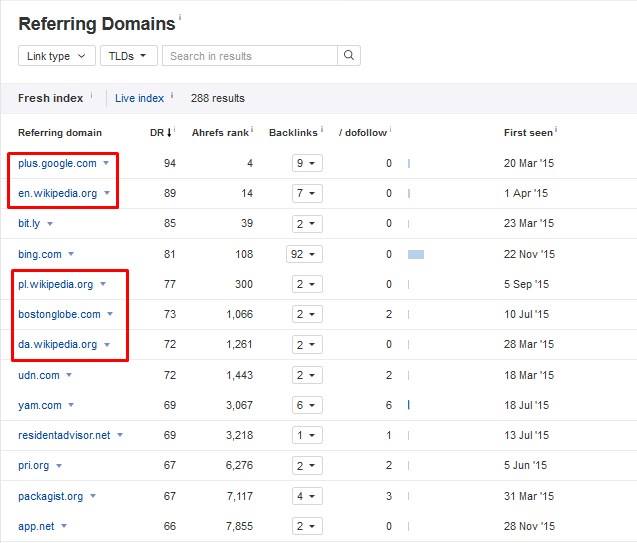637x543 pixels.
Task: Switch to the Live index tab
Action: (x=139, y=98)
